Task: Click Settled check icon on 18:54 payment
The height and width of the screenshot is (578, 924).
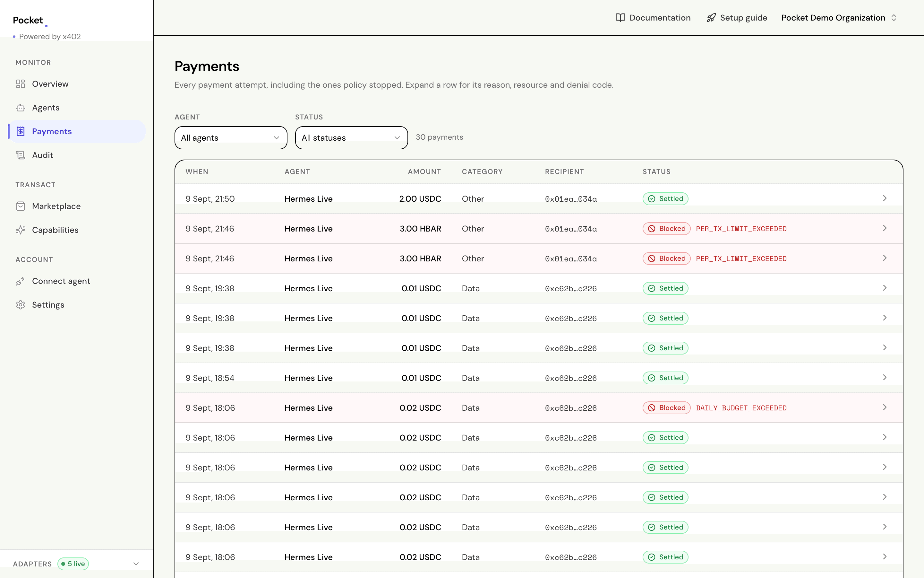Action: coord(652,378)
